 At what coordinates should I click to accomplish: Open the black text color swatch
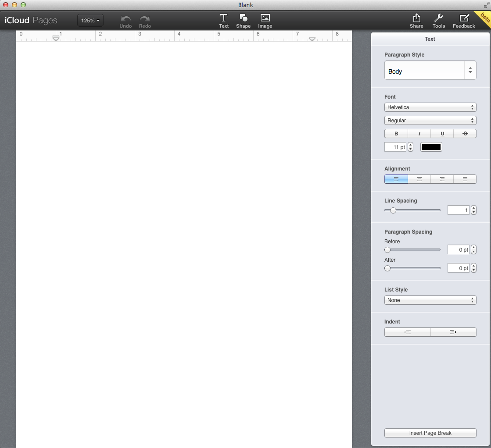[x=431, y=147]
